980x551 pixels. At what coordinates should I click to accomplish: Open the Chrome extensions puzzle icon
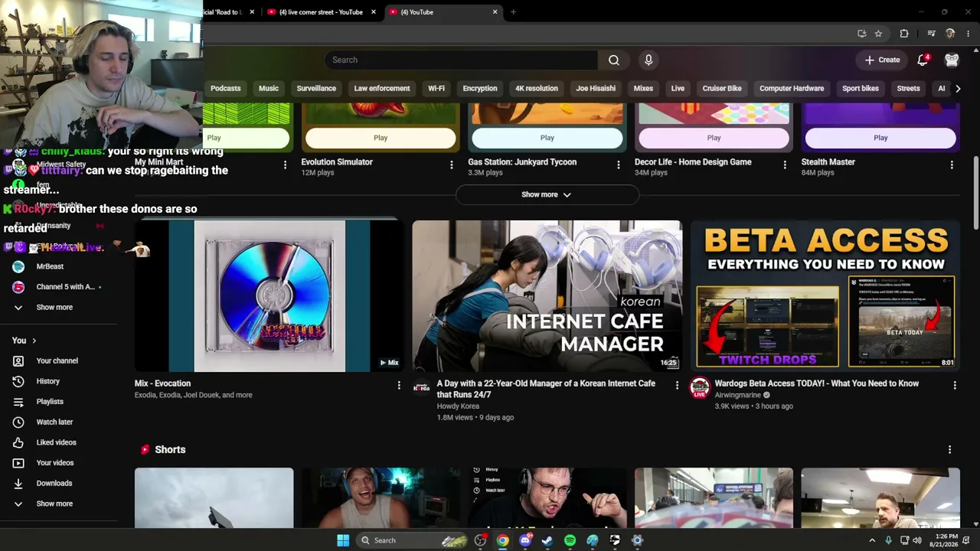904,34
